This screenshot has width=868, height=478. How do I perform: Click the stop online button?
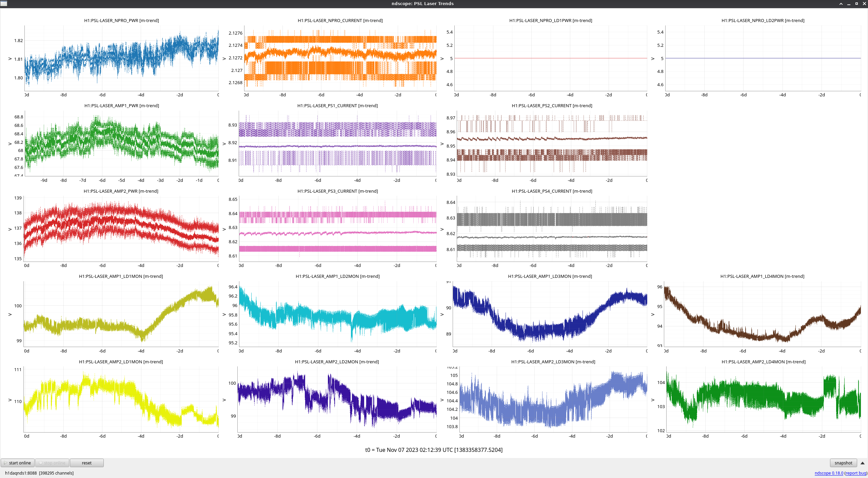point(52,463)
